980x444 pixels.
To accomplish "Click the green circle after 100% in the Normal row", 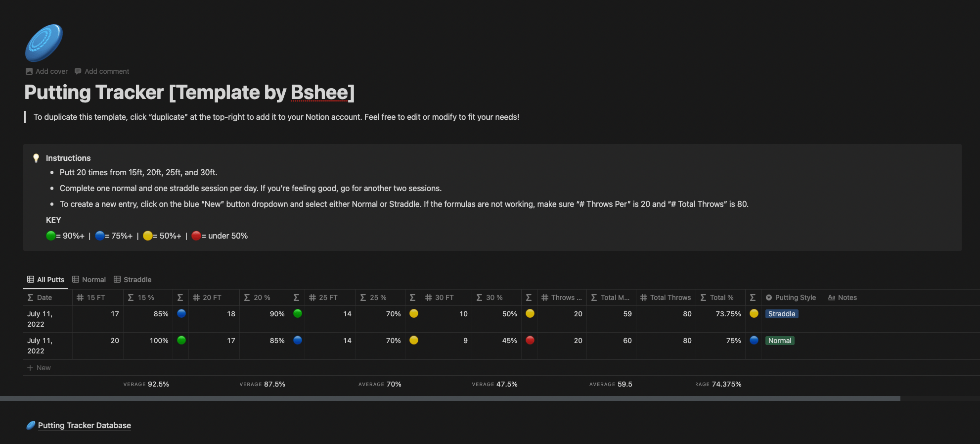I will (x=181, y=340).
